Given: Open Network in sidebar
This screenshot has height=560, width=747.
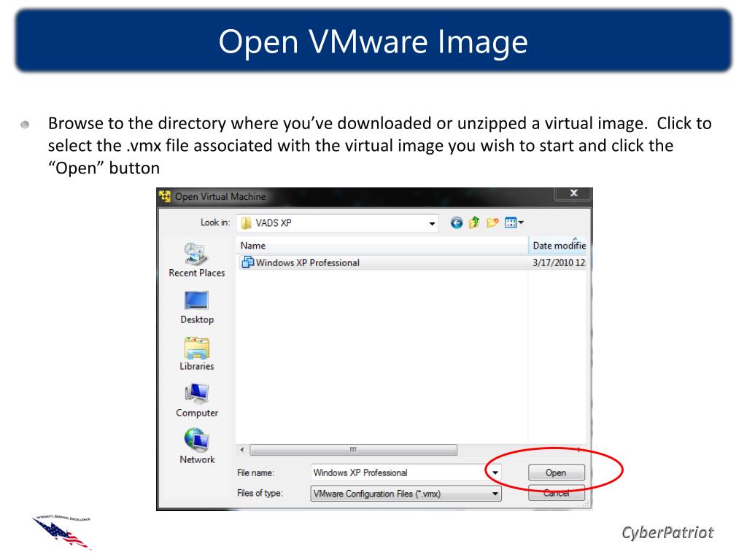Looking at the screenshot, I should pos(196,447).
